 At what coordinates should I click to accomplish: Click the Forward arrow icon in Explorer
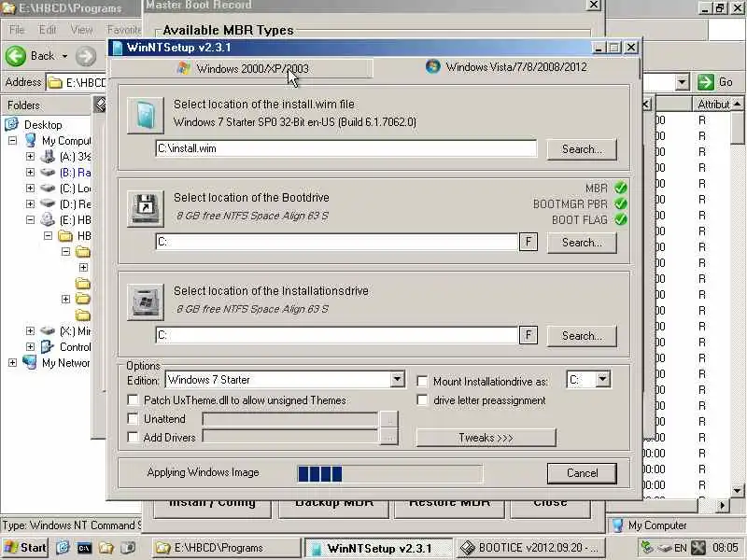[86, 56]
